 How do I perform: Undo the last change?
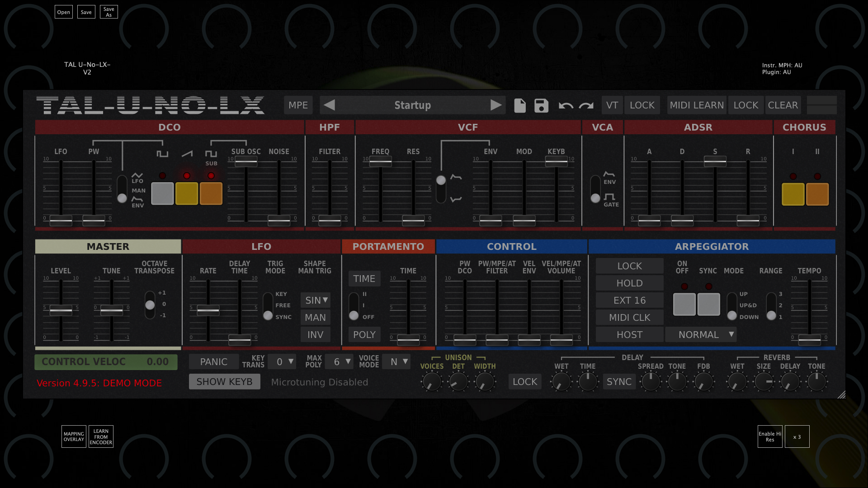(x=566, y=106)
